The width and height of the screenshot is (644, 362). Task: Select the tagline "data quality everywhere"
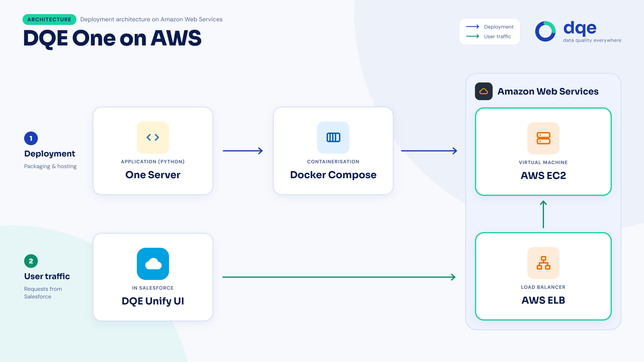click(592, 40)
